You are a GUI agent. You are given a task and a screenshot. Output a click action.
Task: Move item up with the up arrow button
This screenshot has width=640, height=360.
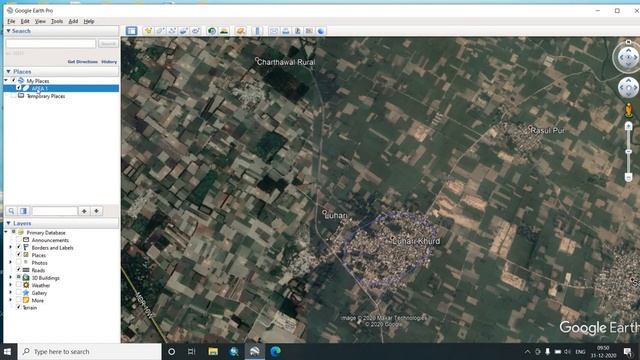[84, 211]
